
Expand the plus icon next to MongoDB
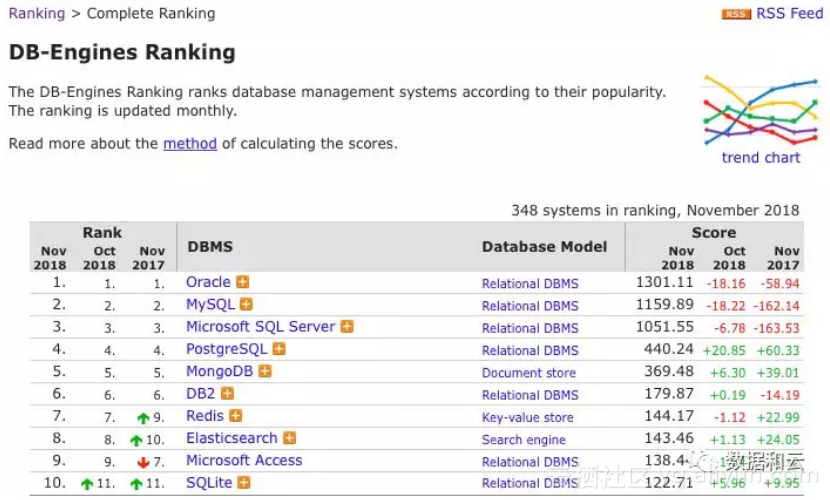click(x=265, y=371)
